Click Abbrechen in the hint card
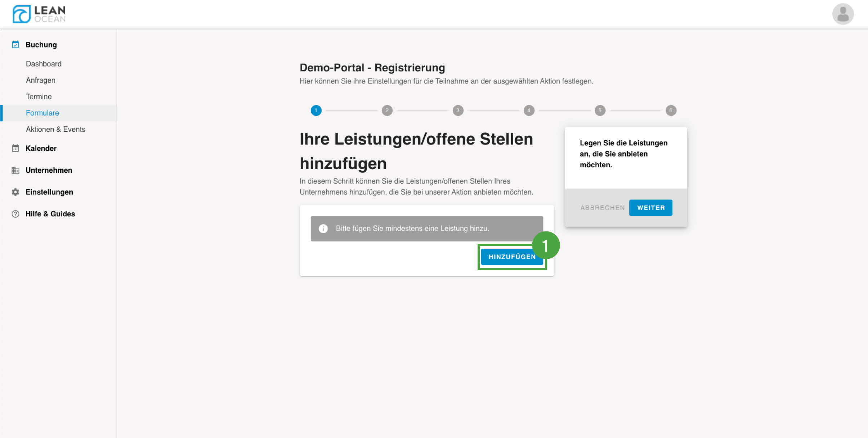 602,208
